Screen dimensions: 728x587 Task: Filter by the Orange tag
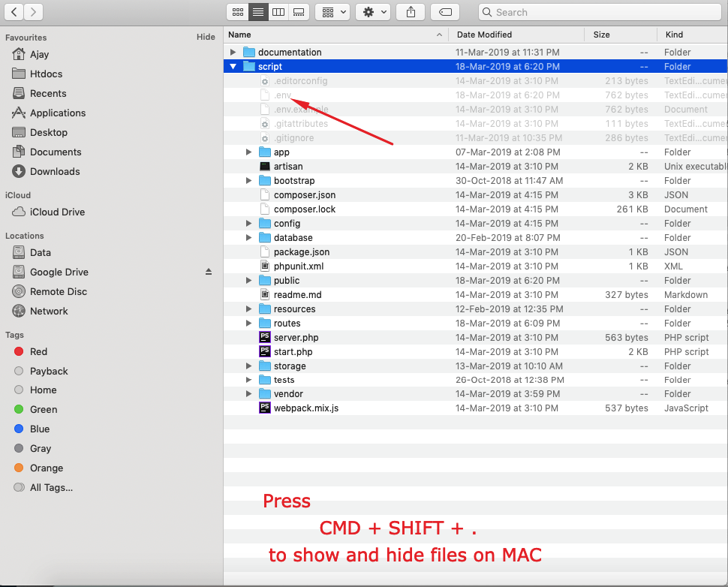47,468
